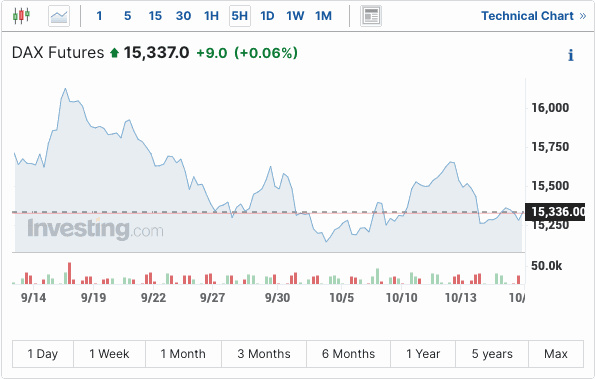The width and height of the screenshot is (595, 379).
Task: Select the 1M interval
Action: pos(323,16)
